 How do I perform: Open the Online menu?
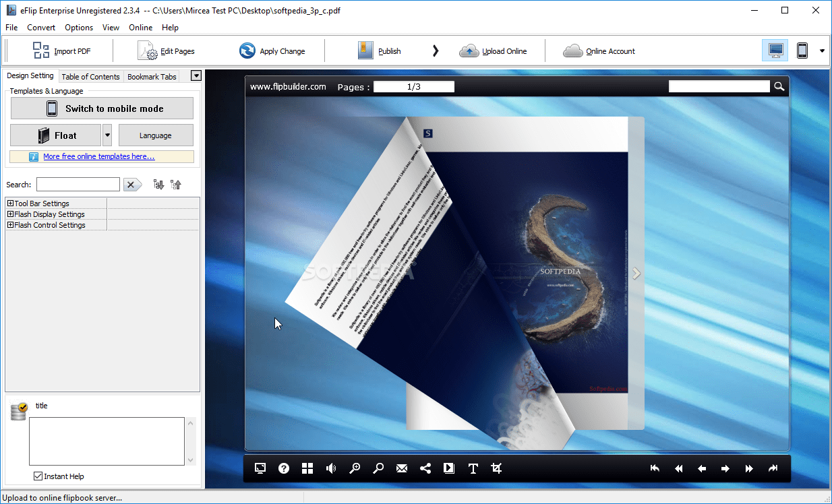[141, 28]
